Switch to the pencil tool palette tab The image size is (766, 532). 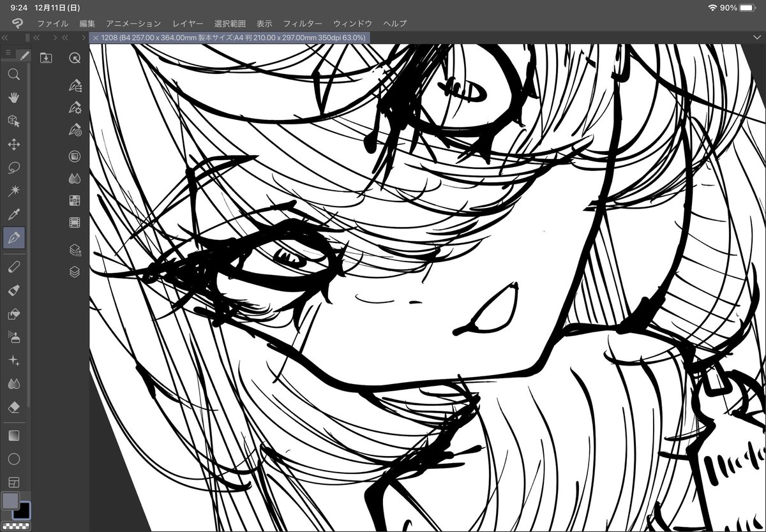24,55
